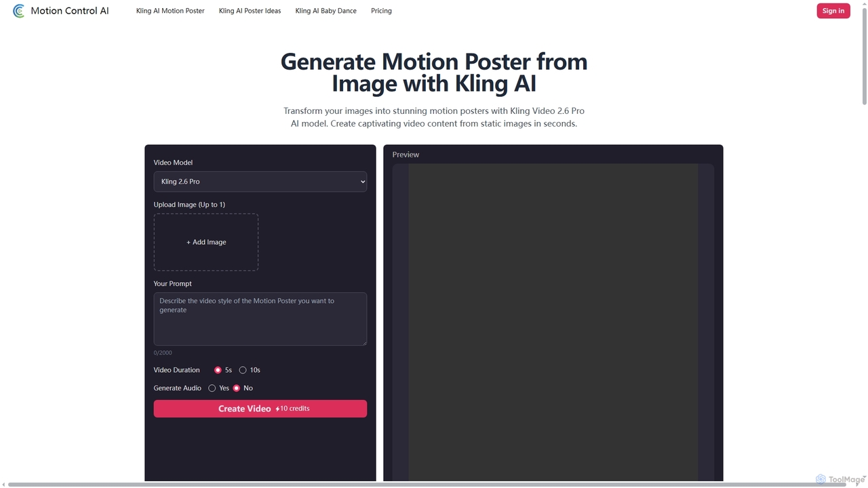
Task: Click the prompt's 0/2000 character counter
Action: [163, 353]
